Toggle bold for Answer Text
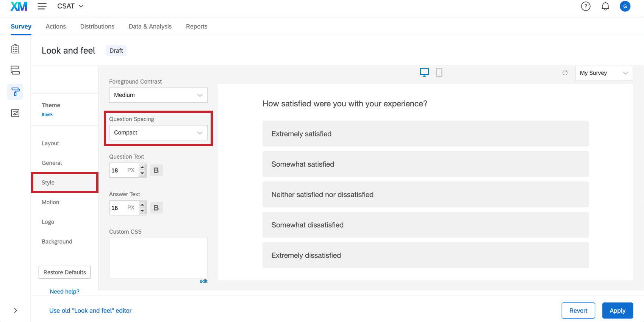Viewport: 644px width, 322px height. click(156, 208)
